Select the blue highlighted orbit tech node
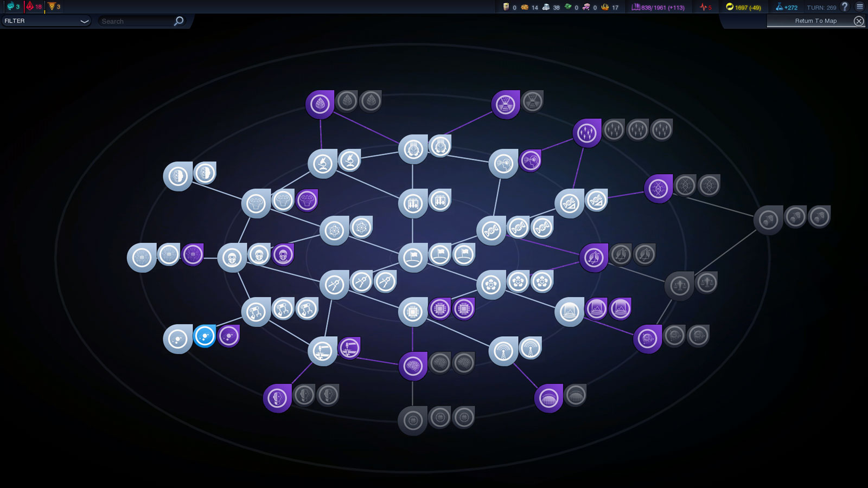Image resolution: width=868 pixels, height=488 pixels. coord(205,336)
